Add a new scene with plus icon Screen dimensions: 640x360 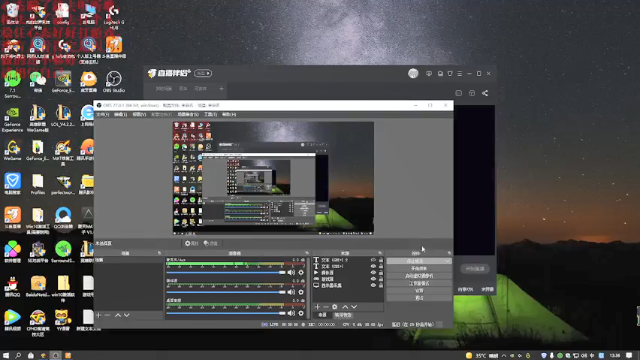(98, 315)
